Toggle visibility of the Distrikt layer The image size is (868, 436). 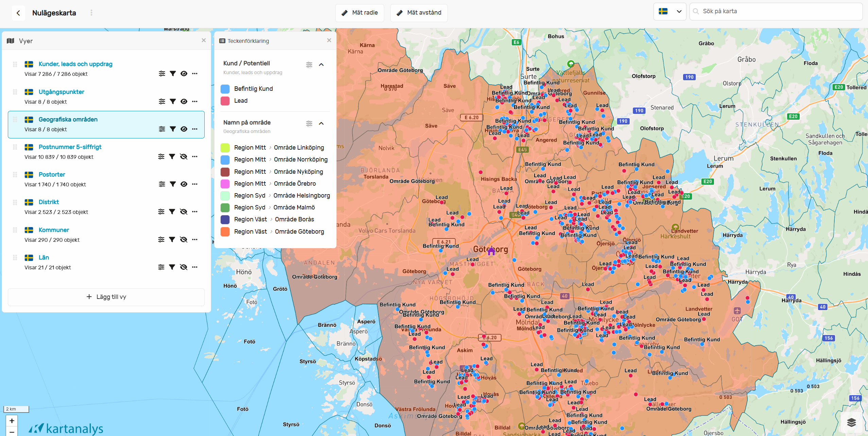point(184,211)
